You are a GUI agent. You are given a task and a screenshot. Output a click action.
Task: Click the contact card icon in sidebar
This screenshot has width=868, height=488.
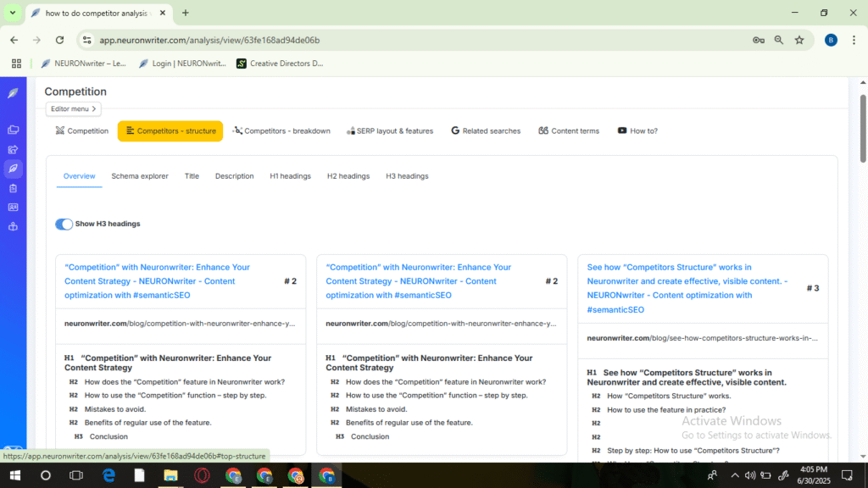(x=13, y=208)
